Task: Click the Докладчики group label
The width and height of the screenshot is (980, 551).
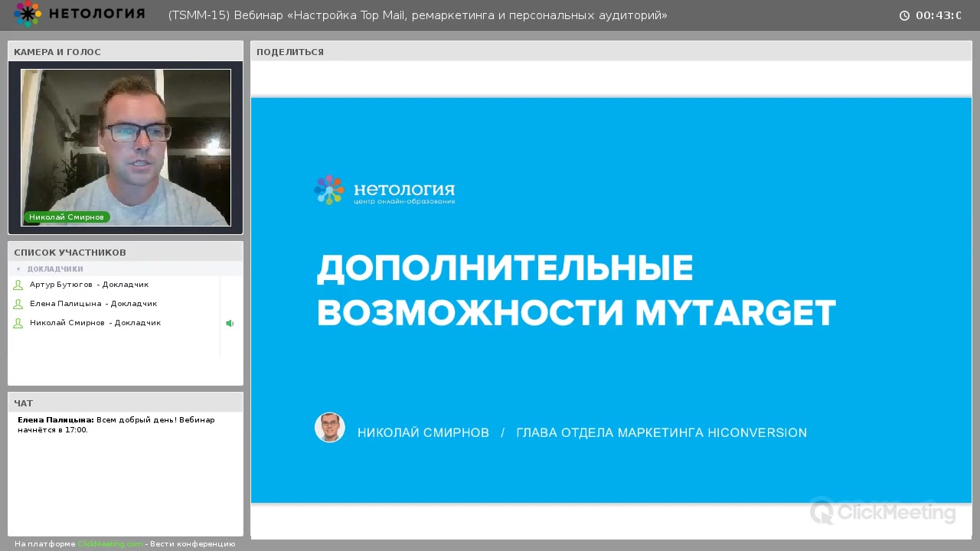Action: tap(55, 269)
